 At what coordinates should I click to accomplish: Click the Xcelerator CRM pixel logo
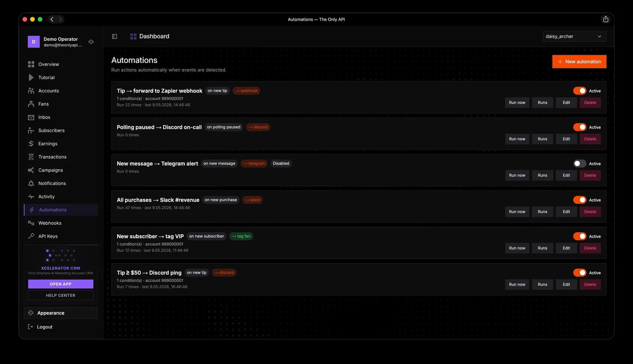click(x=61, y=255)
